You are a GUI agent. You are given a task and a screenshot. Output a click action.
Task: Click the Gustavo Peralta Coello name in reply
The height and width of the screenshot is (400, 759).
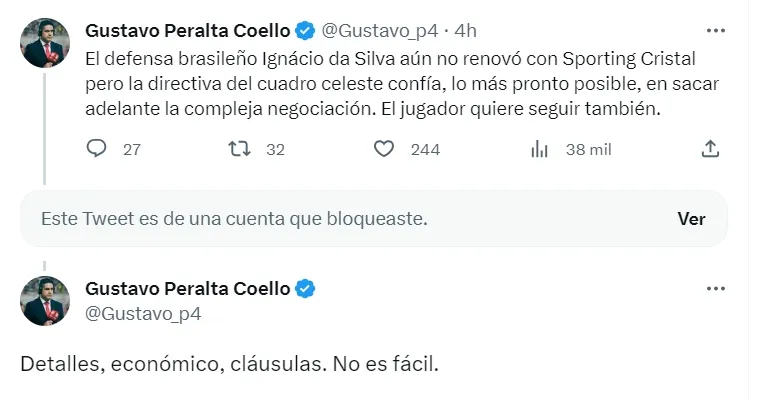click(x=188, y=289)
